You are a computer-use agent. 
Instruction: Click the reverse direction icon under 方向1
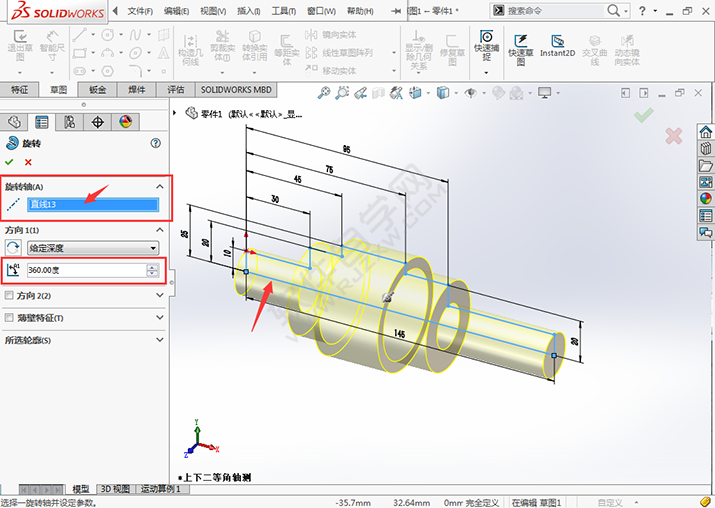13,247
